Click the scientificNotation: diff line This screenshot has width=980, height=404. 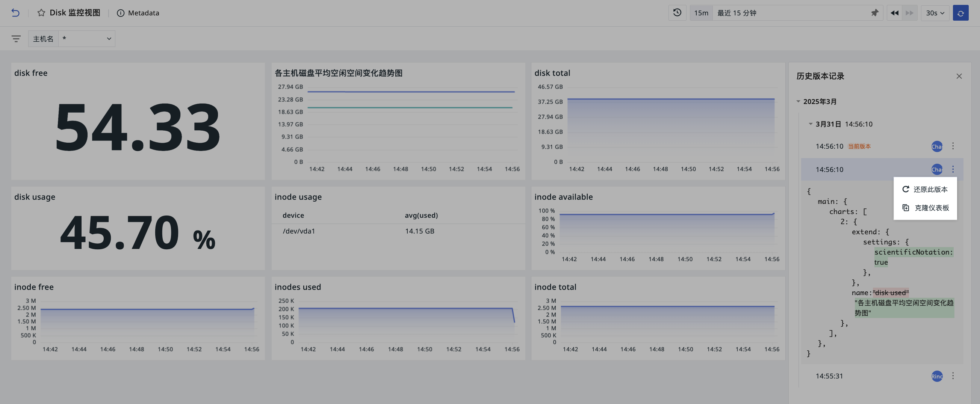coord(913,252)
